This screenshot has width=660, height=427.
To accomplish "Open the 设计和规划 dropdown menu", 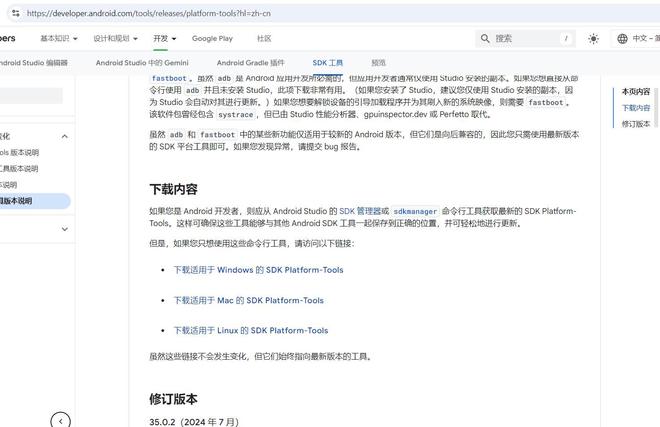I will [115, 38].
